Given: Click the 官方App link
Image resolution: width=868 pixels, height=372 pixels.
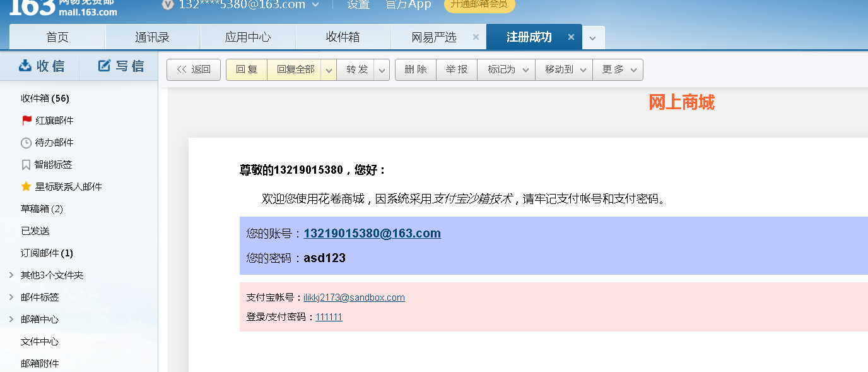Looking at the screenshot, I should click(x=408, y=4).
